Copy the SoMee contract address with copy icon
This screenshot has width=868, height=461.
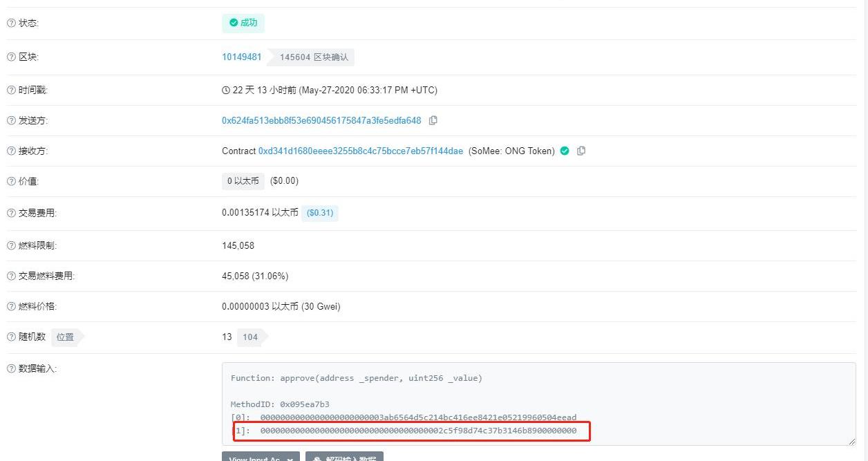click(581, 151)
